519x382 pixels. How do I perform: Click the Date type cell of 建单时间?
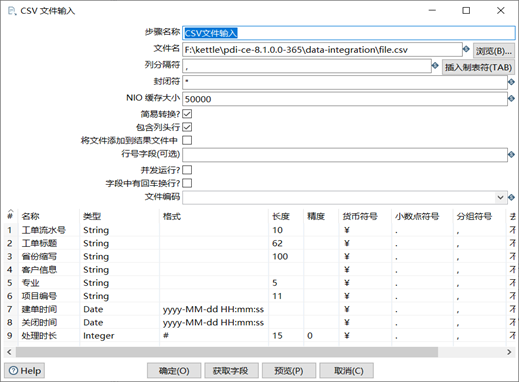pyautogui.click(x=119, y=309)
